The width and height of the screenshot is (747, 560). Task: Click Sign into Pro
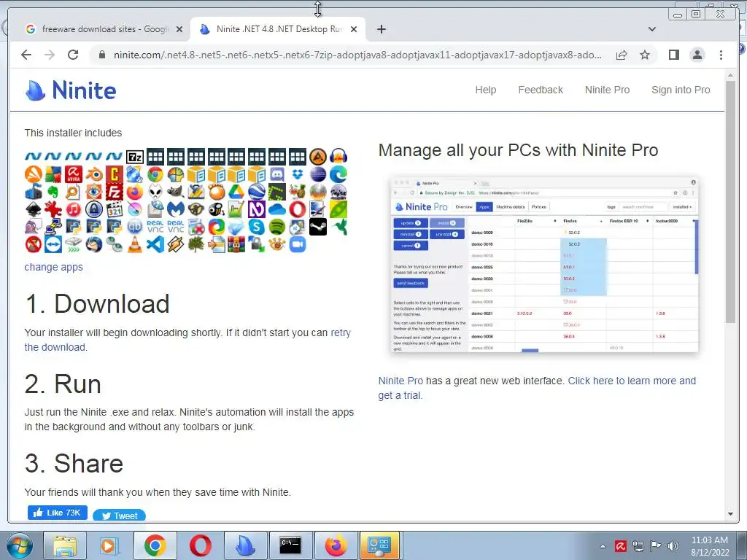[x=681, y=90]
